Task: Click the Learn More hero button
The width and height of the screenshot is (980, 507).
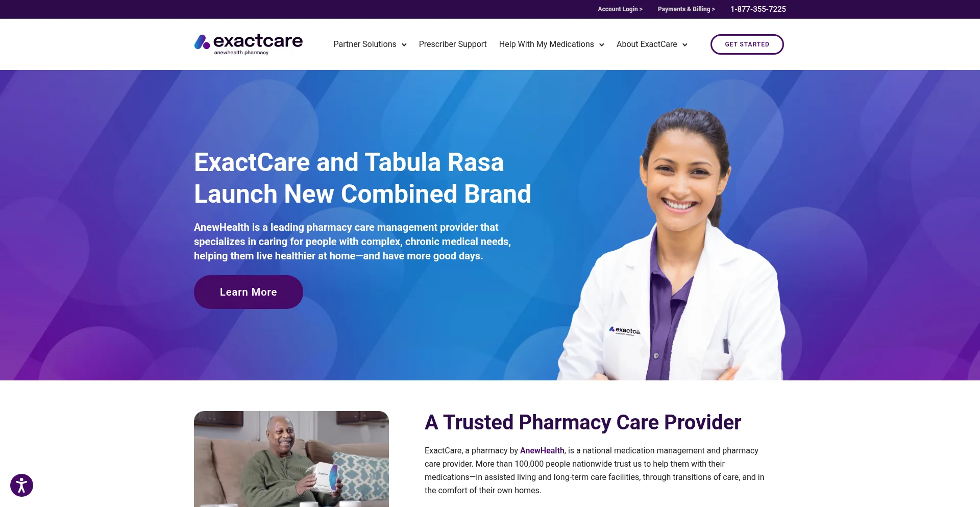Action: pyautogui.click(x=249, y=292)
